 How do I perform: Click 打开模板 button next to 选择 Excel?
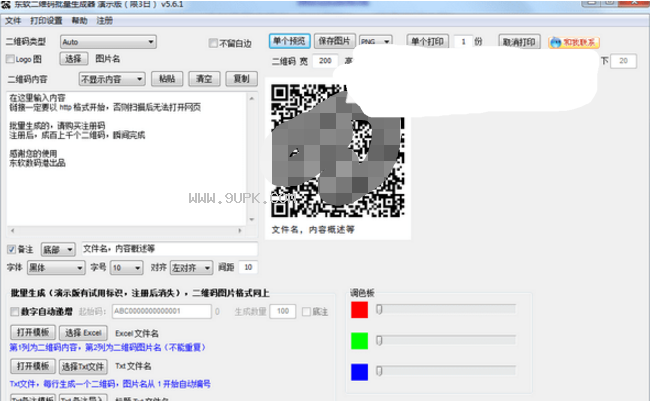[33, 332]
